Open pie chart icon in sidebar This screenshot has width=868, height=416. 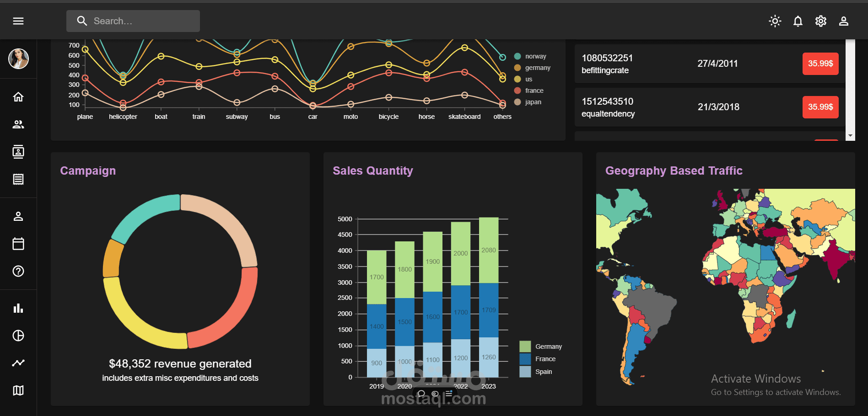(x=18, y=336)
